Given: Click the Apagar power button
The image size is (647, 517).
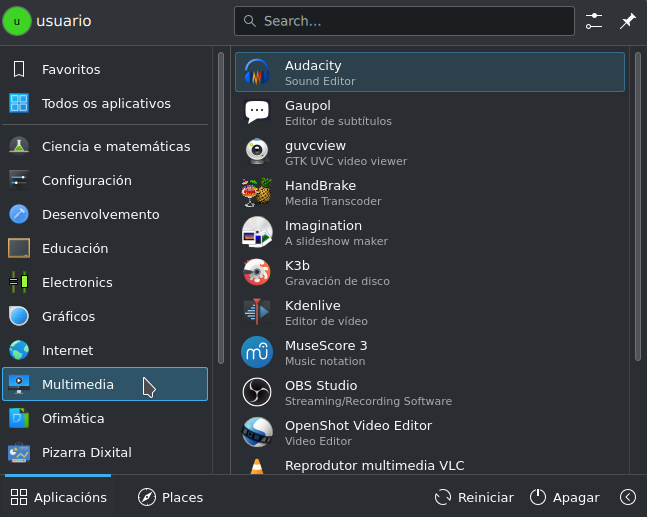Looking at the screenshot, I should click(x=564, y=497).
